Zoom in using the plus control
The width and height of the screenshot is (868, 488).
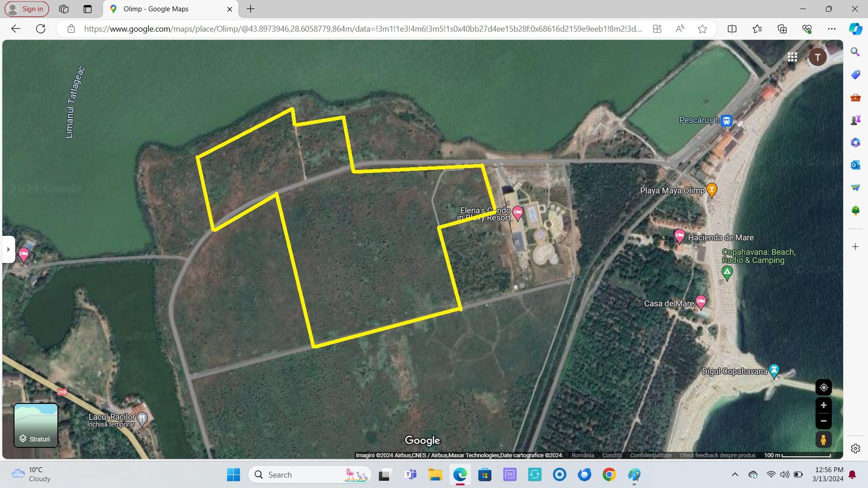(823, 405)
